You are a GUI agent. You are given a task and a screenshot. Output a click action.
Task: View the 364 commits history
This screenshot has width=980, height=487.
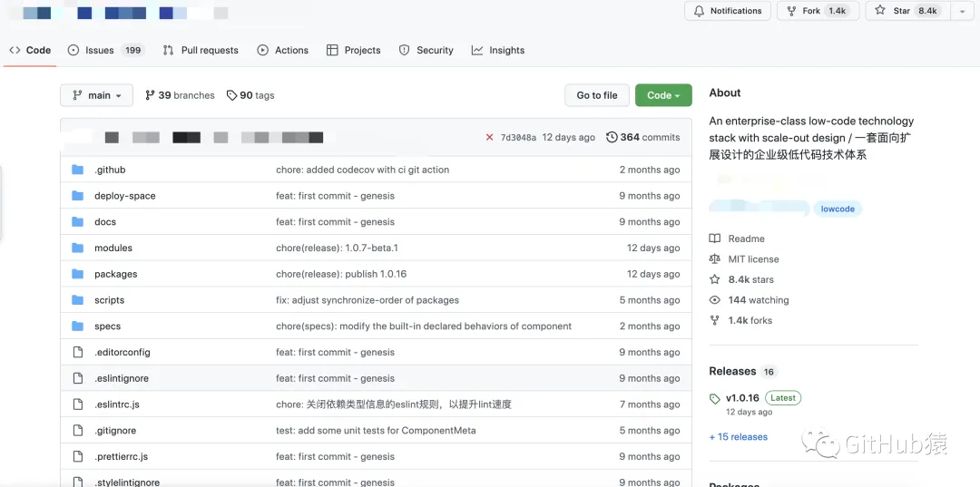click(643, 137)
